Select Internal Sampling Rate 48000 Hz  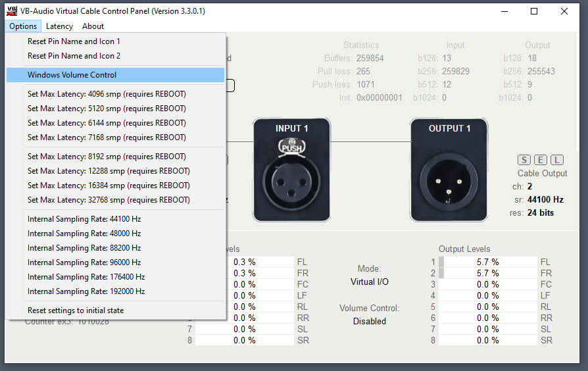(x=116, y=234)
